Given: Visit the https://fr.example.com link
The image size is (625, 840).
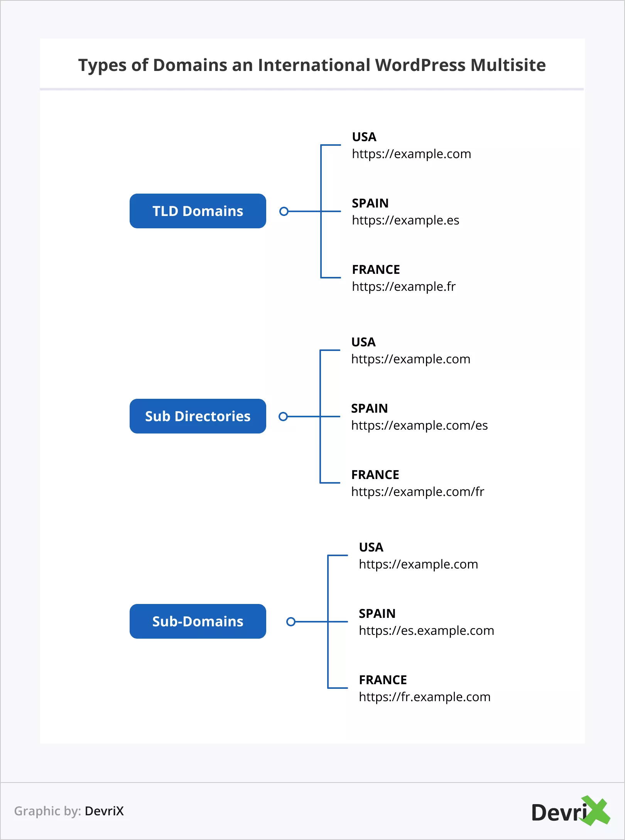Looking at the screenshot, I should [x=424, y=697].
